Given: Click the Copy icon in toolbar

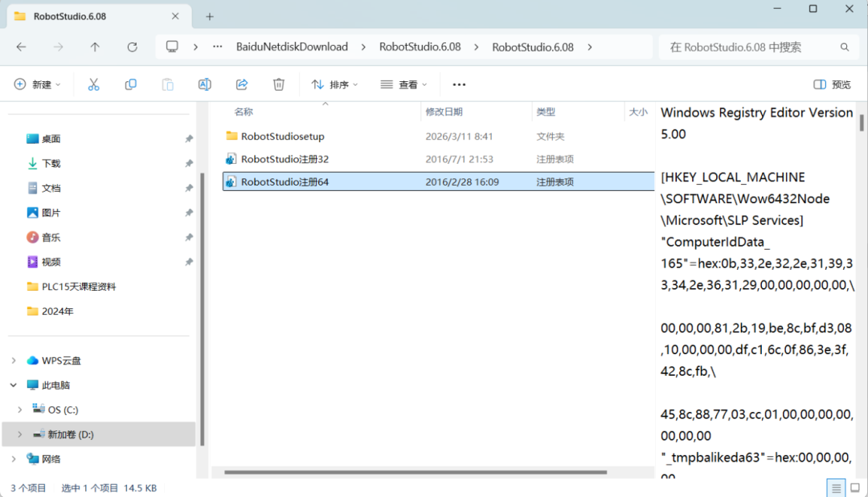Looking at the screenshot, I should [x=130, y=84].
